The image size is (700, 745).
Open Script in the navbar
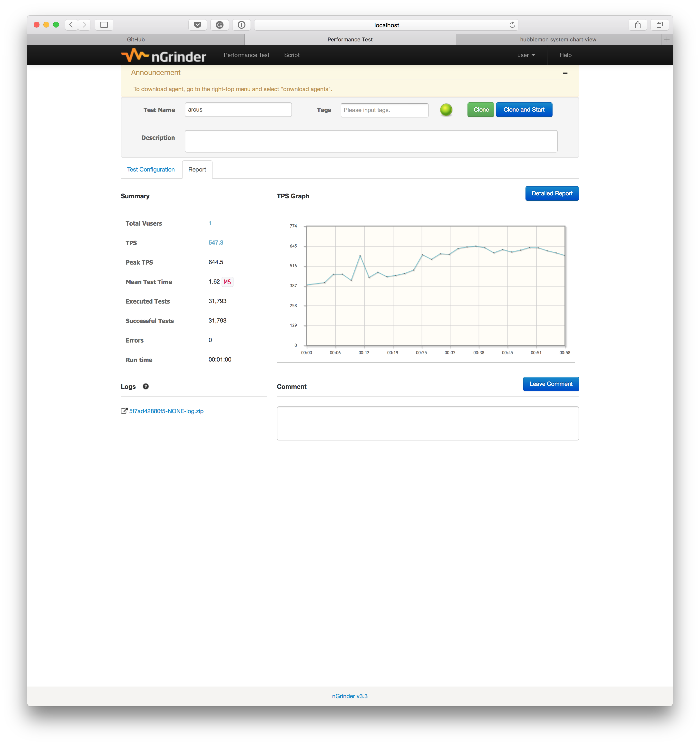click(x=292, y=55)
